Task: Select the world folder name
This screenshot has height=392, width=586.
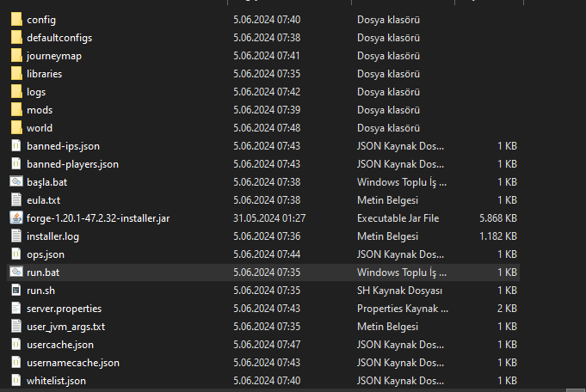Action: (x=40, y=128)
